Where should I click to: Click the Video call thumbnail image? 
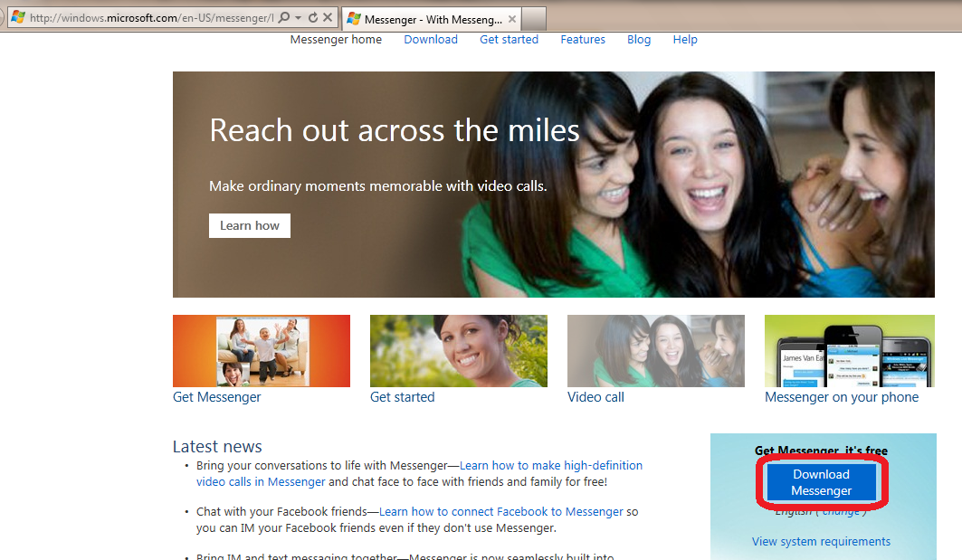(655, 351)
